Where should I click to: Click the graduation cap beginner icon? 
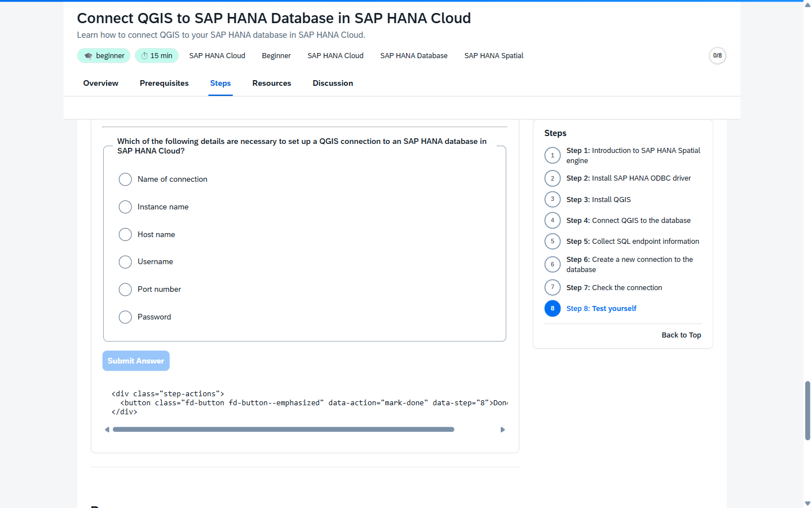point(88,56)
